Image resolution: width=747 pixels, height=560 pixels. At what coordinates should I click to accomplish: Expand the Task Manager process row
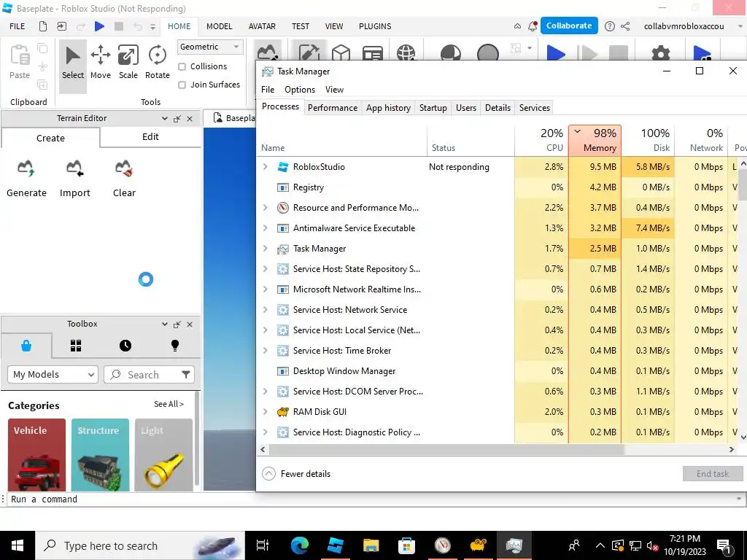266,249
